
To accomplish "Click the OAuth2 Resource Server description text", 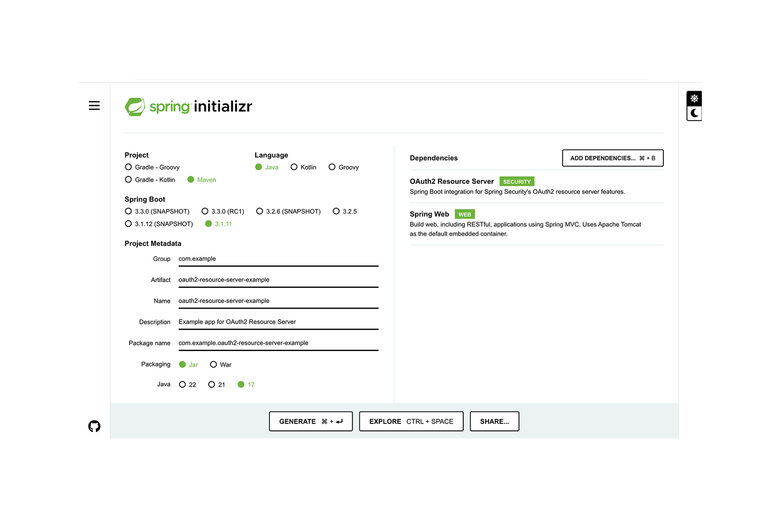I will (x=517, y=192).
